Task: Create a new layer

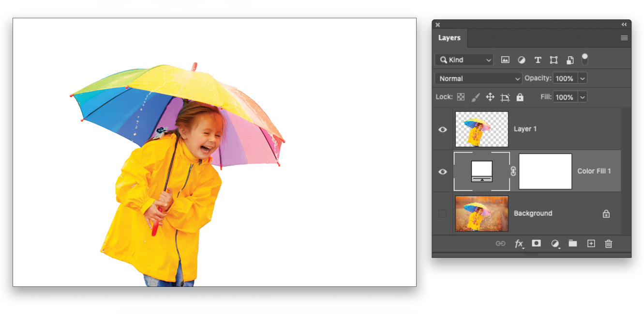Action: click(x=591, y=244)
